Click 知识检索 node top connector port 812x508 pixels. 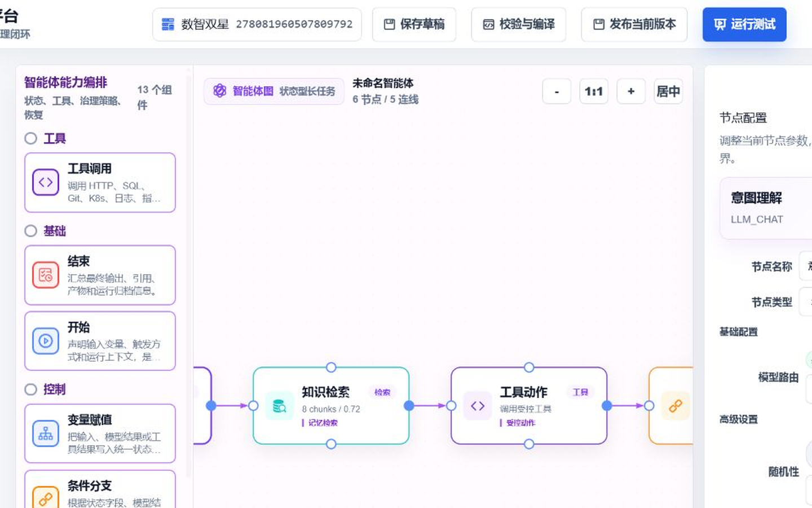(331, 367)
